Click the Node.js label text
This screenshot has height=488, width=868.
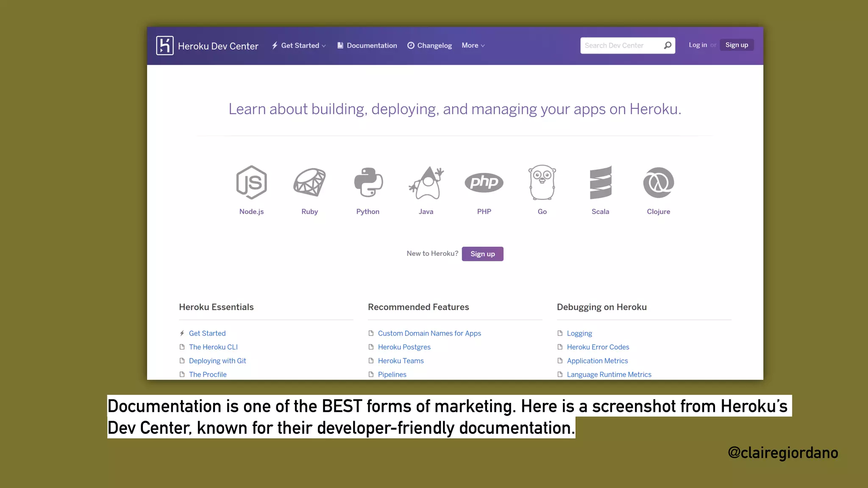point(251,211)
